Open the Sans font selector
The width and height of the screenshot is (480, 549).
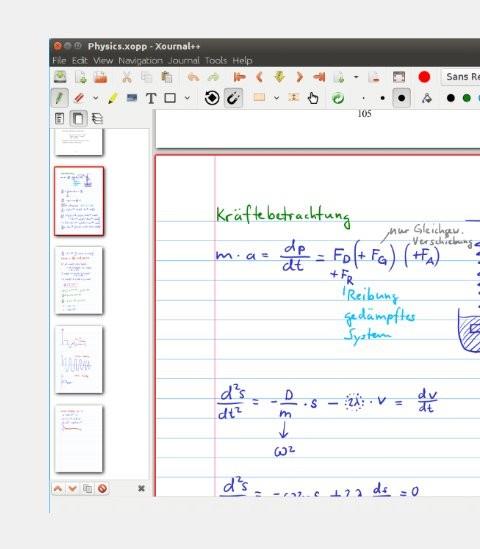[461, 77]
